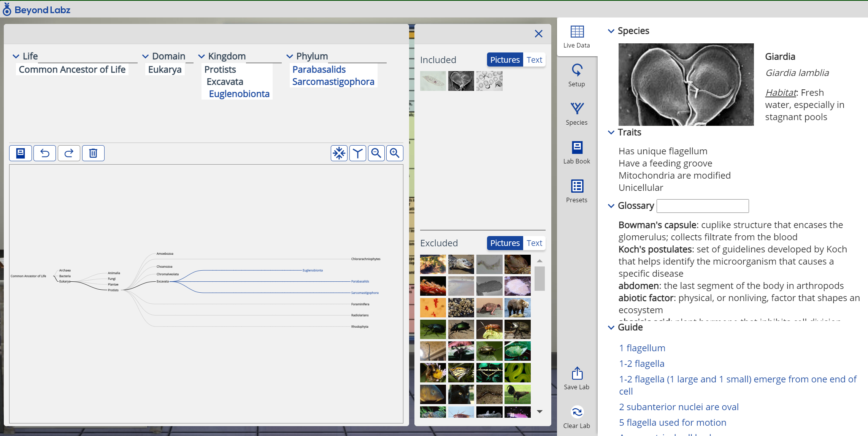Open the Presets sidebar icon
868x436 pixels.
[x=576, y=191]
